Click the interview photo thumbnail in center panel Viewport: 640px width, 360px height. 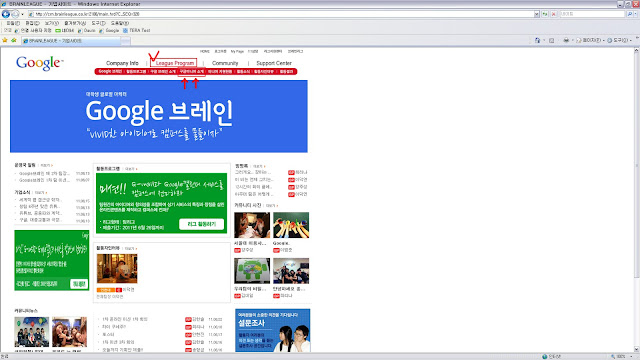click(x=117, y=269)
